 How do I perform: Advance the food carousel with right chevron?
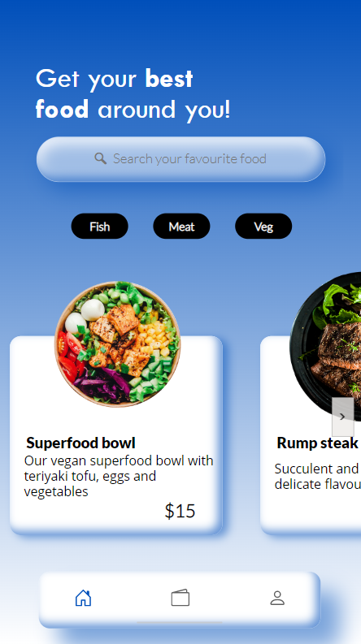[342, 417]
